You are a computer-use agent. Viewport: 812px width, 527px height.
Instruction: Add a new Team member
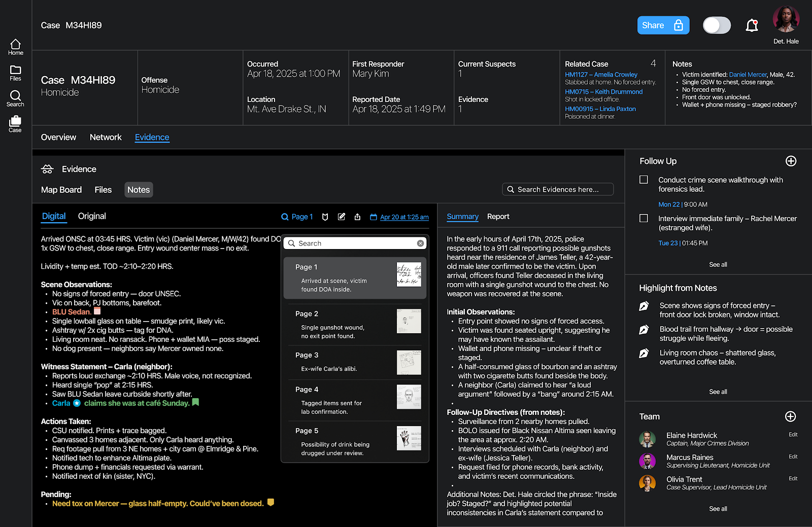pos(790,416)
